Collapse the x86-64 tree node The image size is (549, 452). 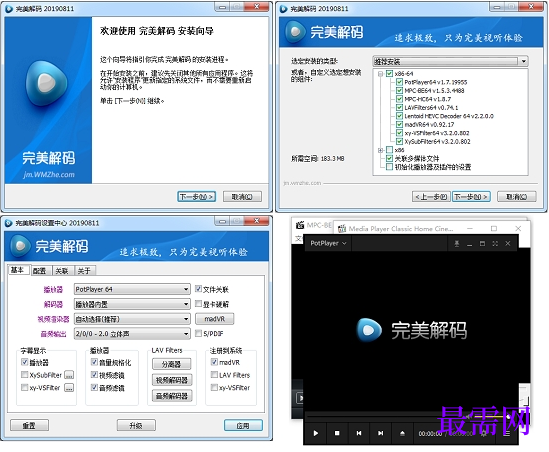[380, 74]
